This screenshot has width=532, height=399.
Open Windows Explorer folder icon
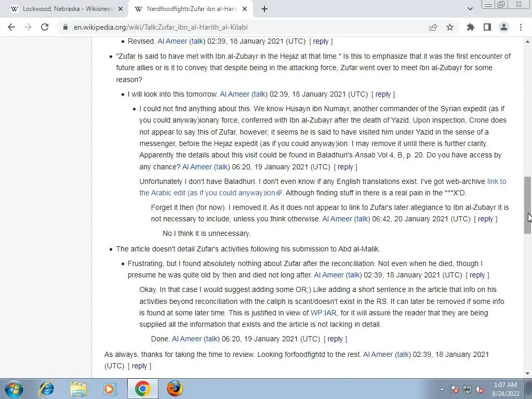tap(78, 389)
